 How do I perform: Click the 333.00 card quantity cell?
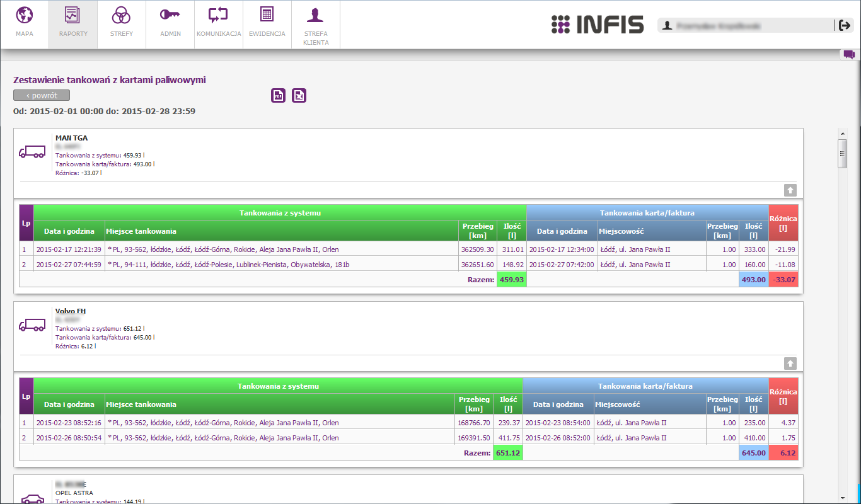pyautogui.click(x=754, y=249)
